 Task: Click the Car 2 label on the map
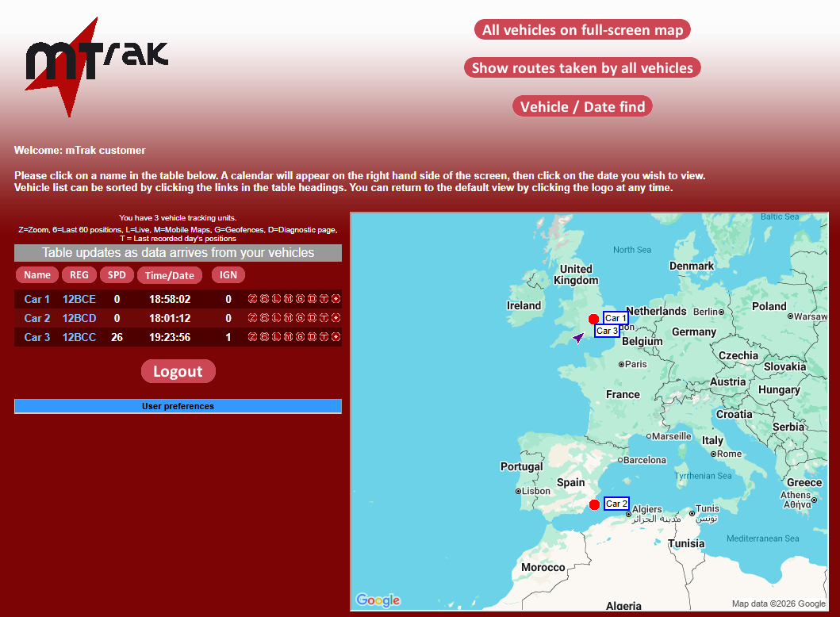616,504
